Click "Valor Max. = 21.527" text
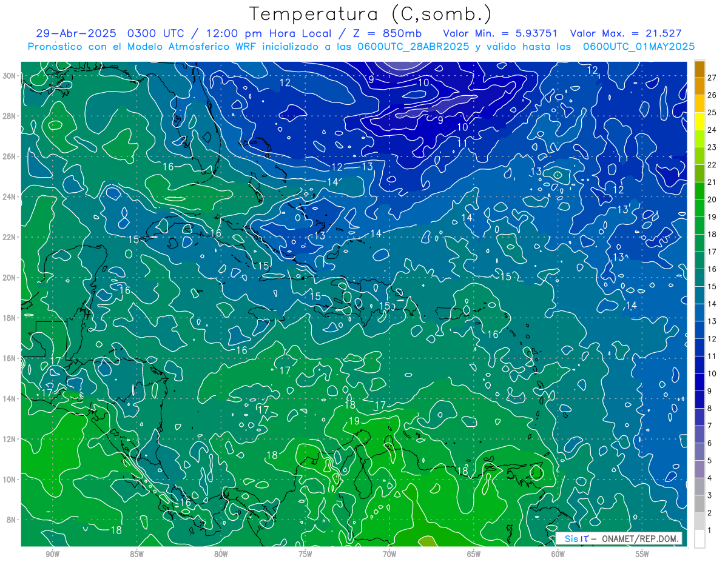728x562 pixels. (x=626, y=33)
